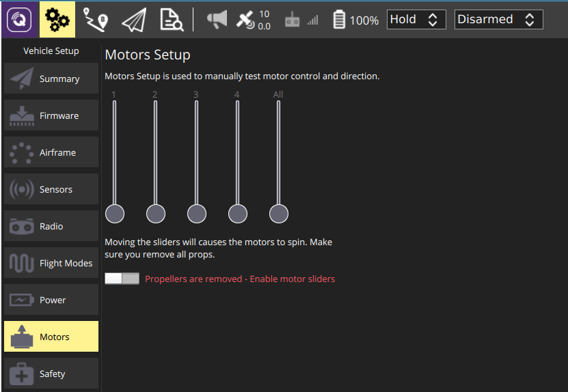This screenshot has height=392, width=568.
Task: Click the battery 100% indicator
Action: (355, 20)
